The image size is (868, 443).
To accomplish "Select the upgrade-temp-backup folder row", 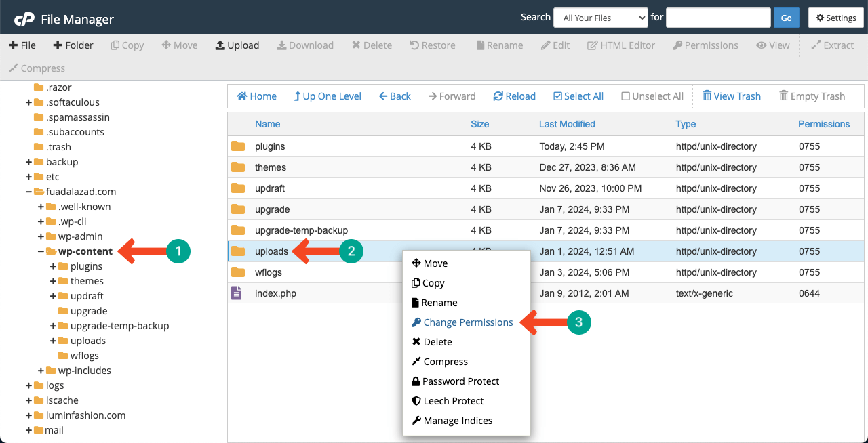I will (x=547, y=230).
